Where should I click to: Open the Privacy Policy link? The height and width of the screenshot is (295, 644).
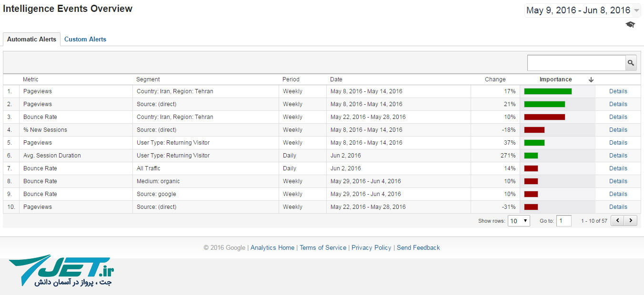(x=372, y=247)
